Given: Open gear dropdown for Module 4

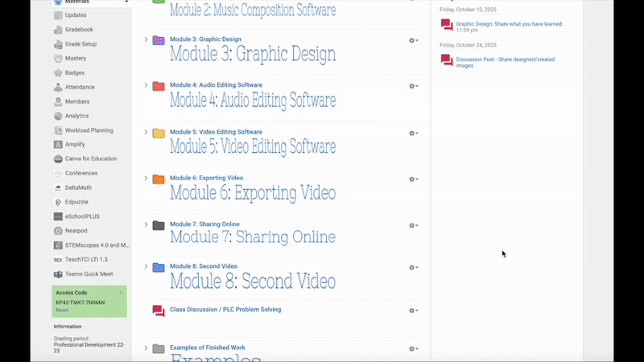Looking at the screenshot, I should (x=414, y=86).
